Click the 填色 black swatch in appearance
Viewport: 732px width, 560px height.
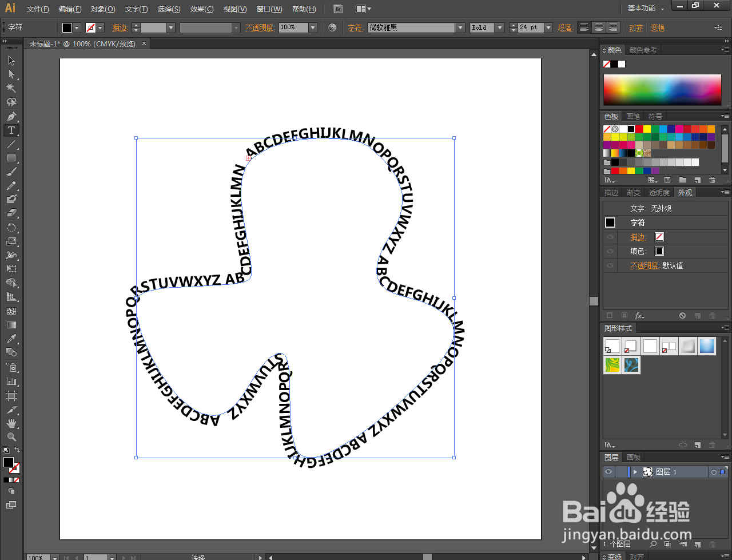pyautogui.click(x=659, y=251)
